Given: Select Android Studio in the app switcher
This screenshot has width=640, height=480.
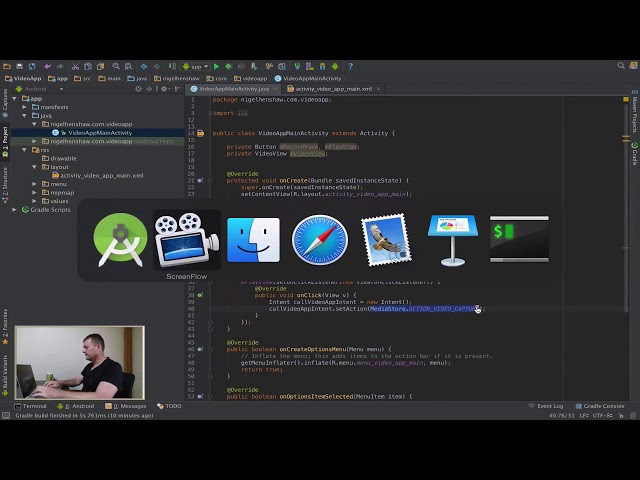Looking at the screenshot, I should point(120,240).
